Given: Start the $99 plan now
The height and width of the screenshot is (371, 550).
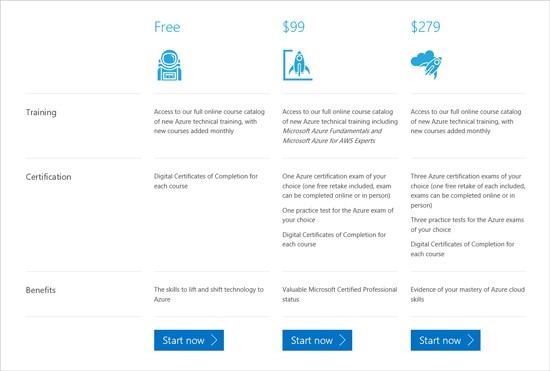Looking at the screenshot, I should click(x=317, y=340).
